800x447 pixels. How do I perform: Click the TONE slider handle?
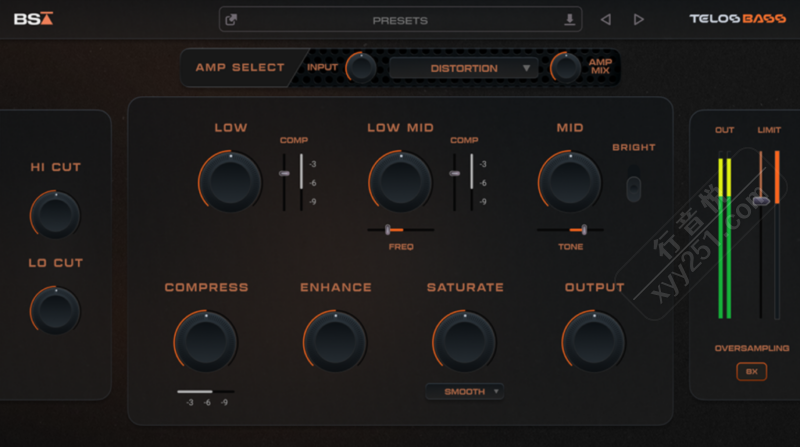(584, 230)
